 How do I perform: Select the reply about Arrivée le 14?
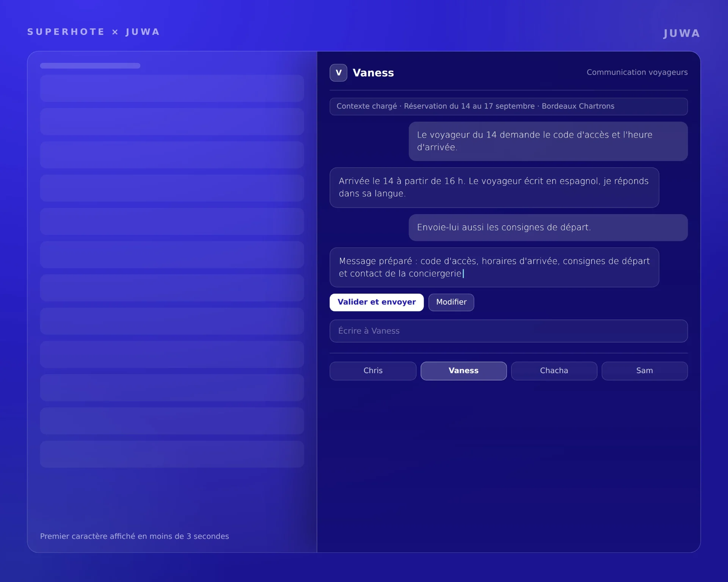pos(494,188)
